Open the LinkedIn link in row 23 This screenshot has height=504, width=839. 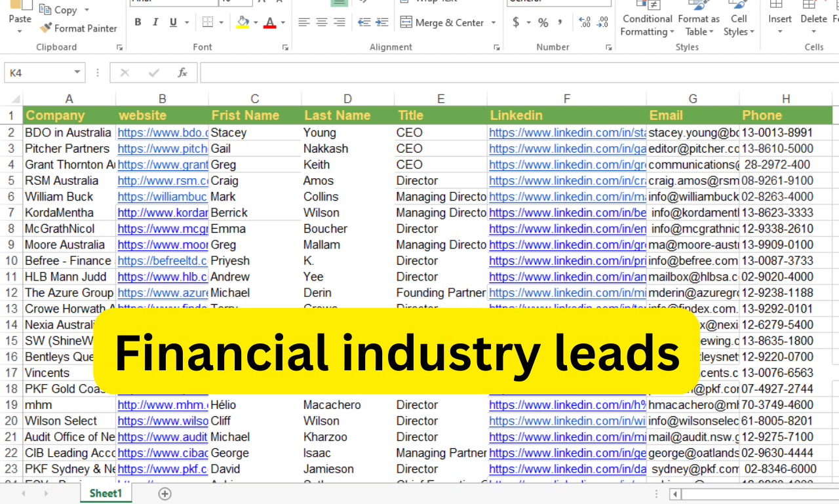[x=567, y=469]
